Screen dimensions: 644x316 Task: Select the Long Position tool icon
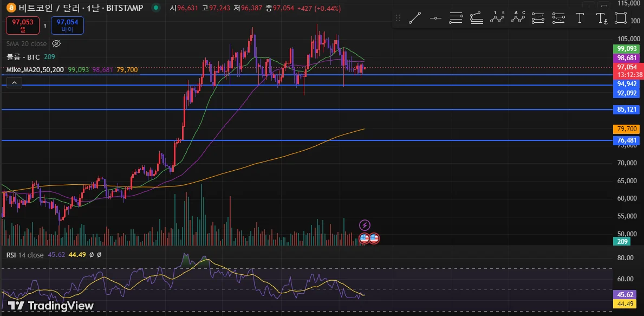tap(538, 18)
